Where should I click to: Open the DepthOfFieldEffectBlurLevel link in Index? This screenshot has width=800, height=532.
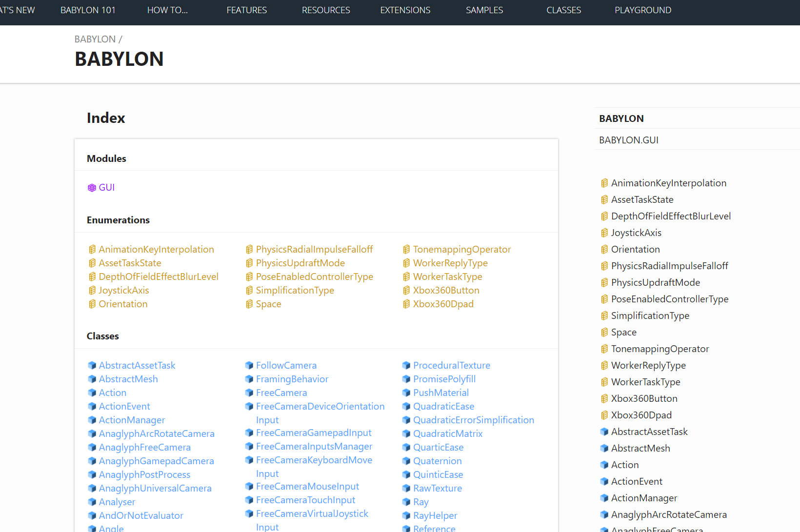(159, 277)
